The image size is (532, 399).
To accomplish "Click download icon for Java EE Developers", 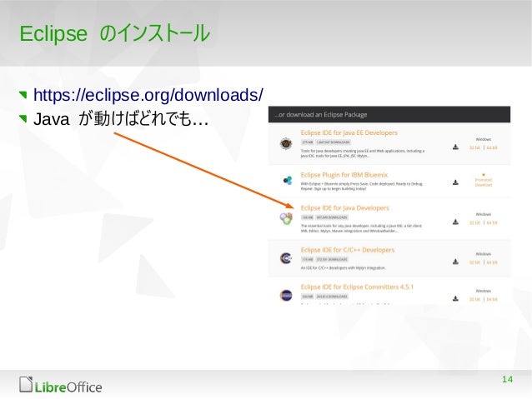I will (x=455, y=147).
